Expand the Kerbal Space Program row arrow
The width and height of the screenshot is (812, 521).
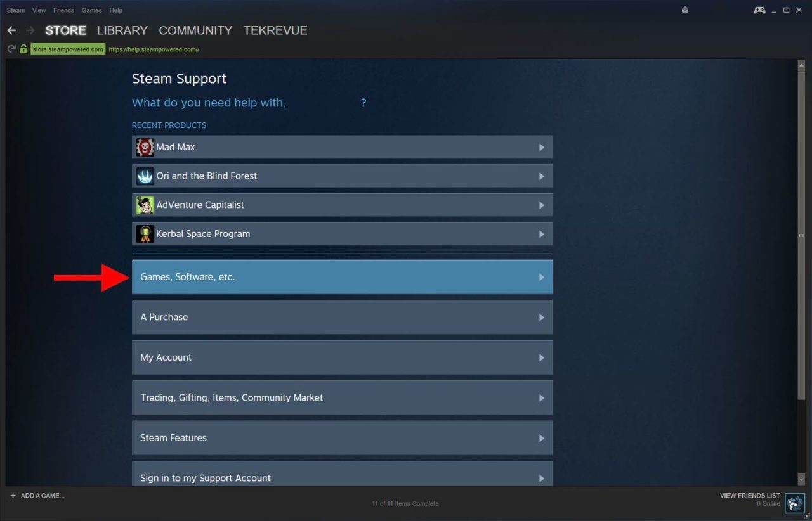tap(541, 234)
